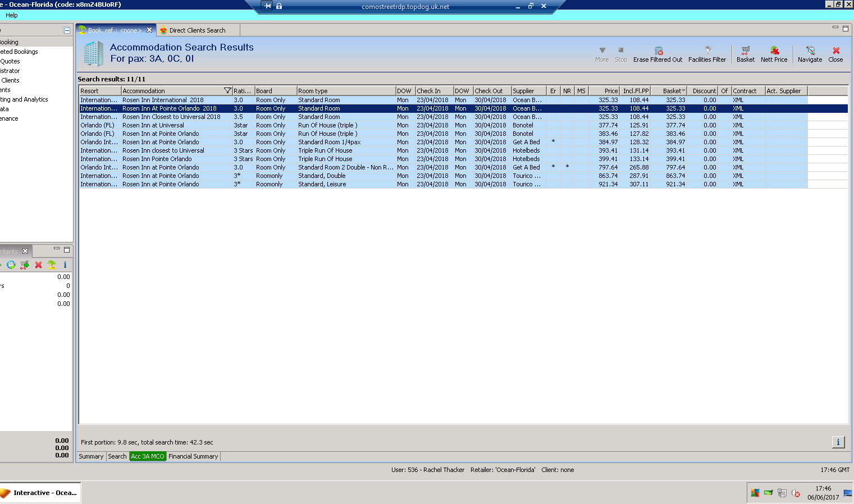
Task: Open the Help menu
Action: pos(12,15)
